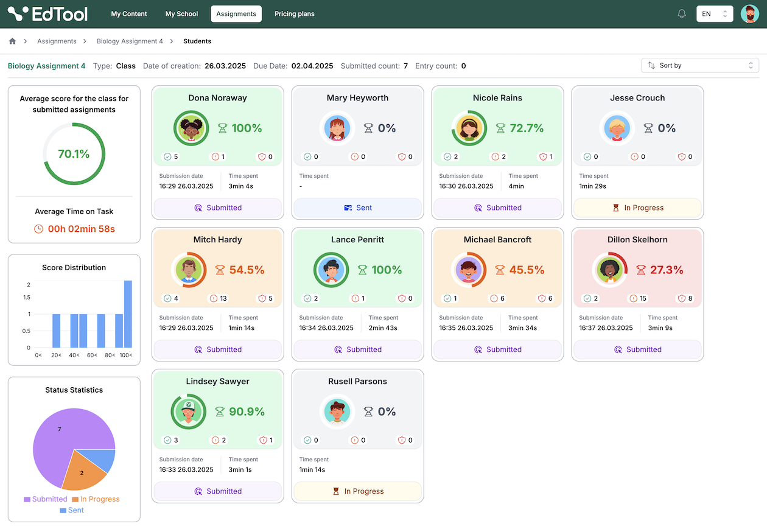Open the Sort by dropdown
Image resolution: width=767 pixels, height=532 pixels.
click(700, 65)
